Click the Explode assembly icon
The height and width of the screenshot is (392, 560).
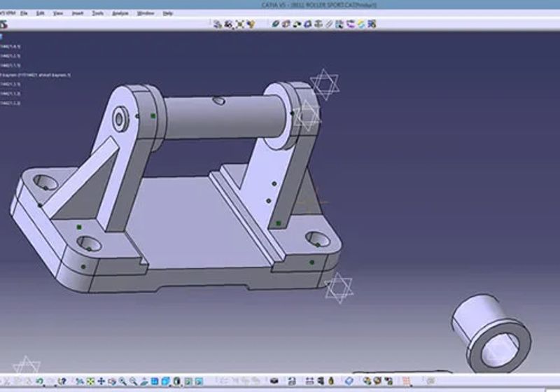point(240,24)
